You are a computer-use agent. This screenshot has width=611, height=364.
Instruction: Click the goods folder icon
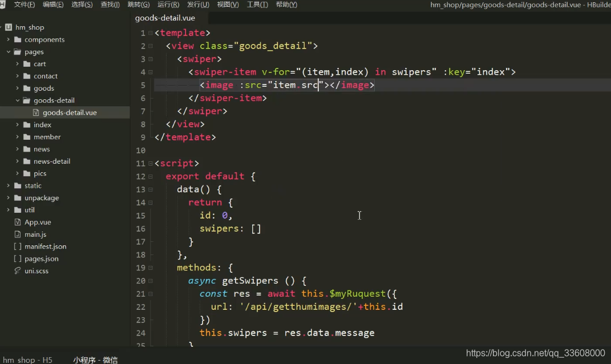coord(26,88)
